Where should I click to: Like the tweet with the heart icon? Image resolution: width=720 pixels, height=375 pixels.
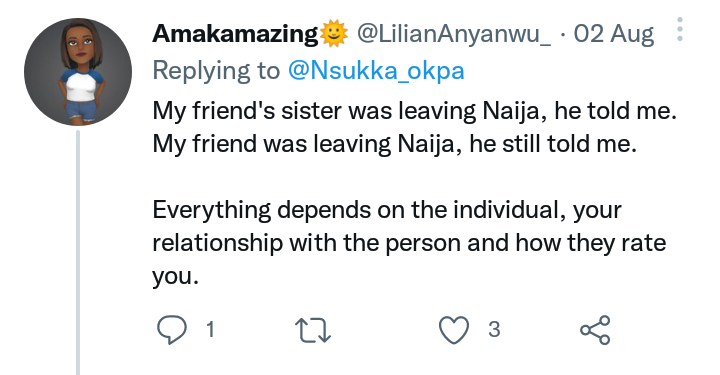pyautogui.click(x=454, y=330)
